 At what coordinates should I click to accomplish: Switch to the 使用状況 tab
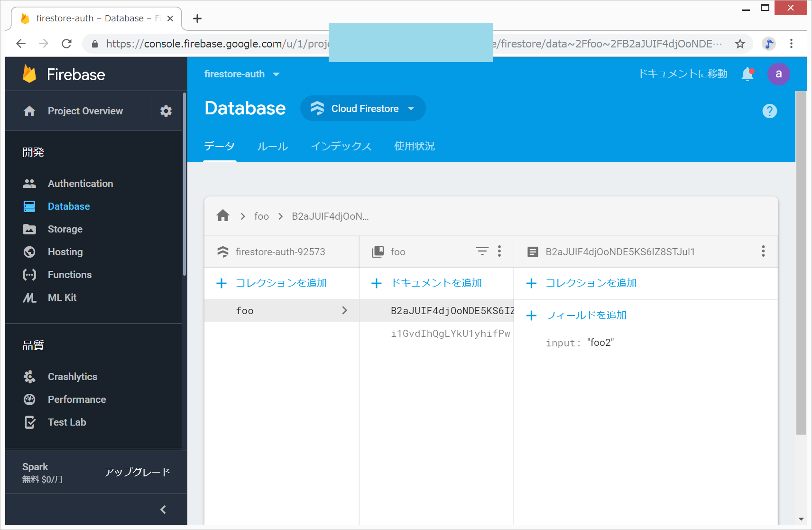[415, 146]
